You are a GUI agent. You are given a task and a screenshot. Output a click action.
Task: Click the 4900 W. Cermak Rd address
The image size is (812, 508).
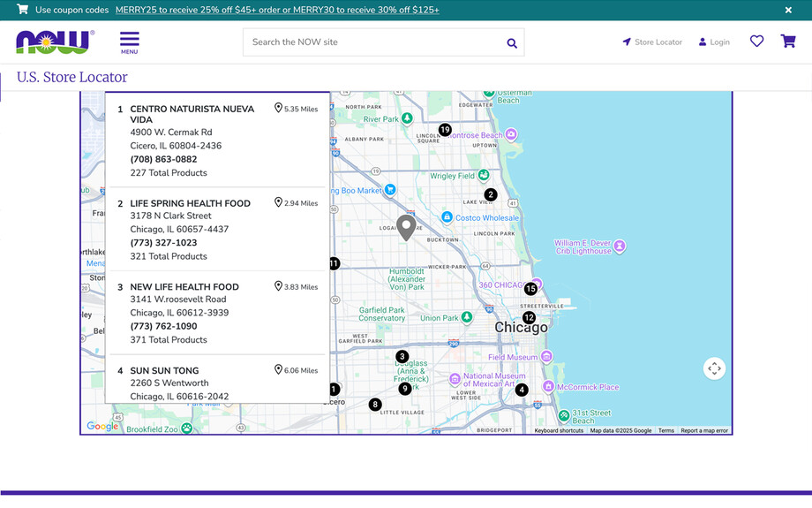[171, 133]
